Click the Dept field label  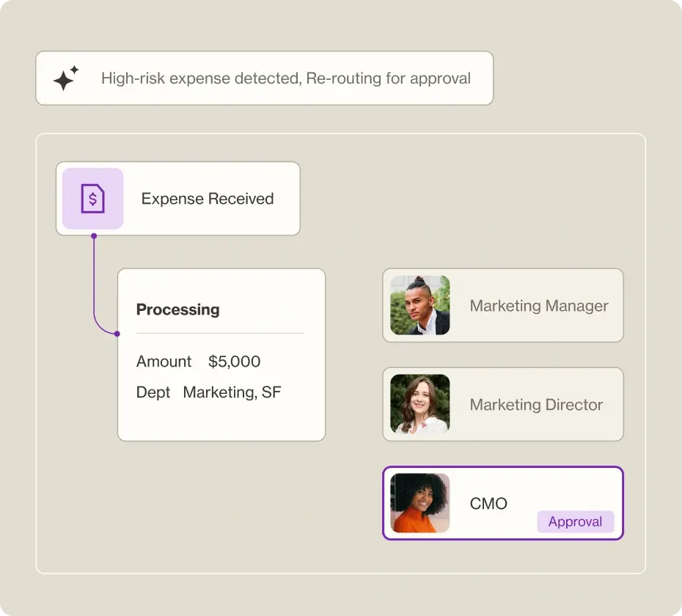tap(153, 392)
